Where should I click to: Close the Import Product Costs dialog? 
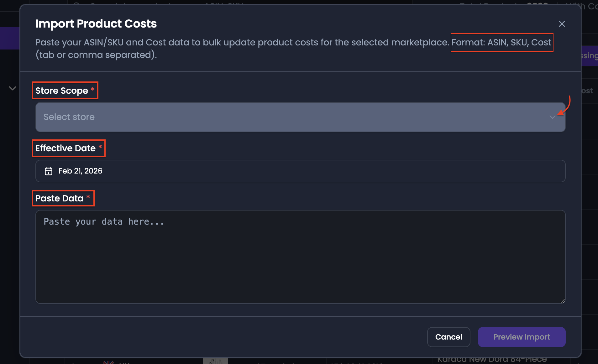coord(562,24)
